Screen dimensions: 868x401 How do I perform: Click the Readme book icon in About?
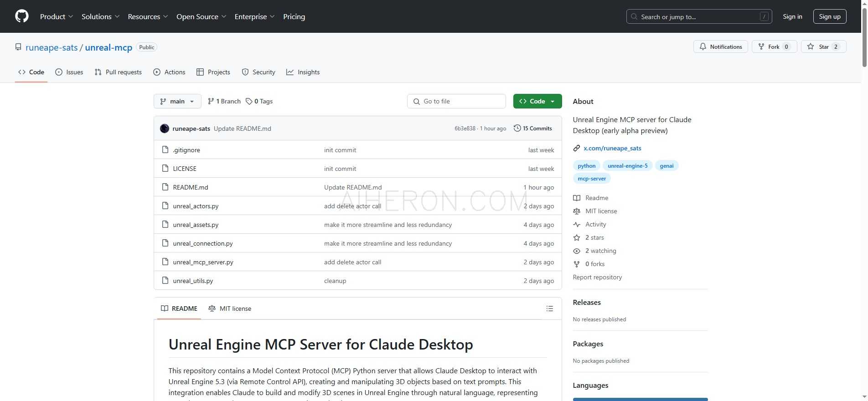pos(577,198)
